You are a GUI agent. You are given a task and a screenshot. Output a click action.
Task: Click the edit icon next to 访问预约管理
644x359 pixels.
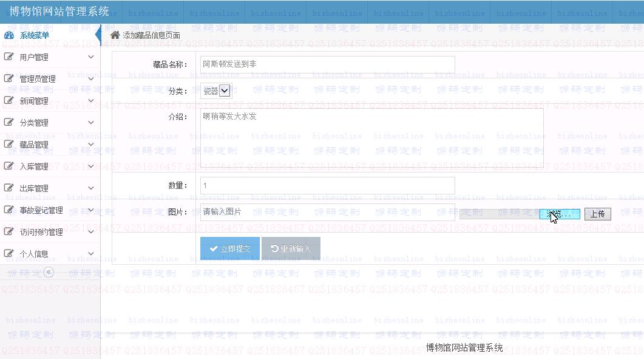[x=8, y=231]
